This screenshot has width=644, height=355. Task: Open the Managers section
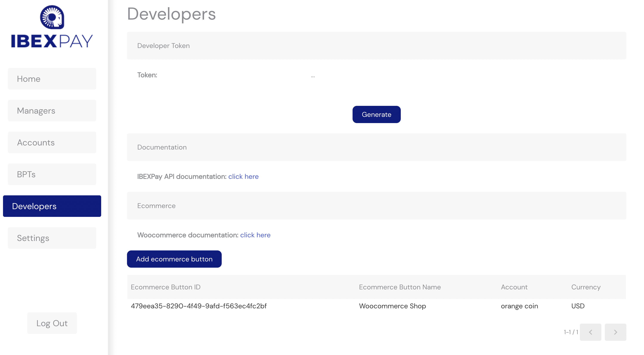(x=52, y=111)
